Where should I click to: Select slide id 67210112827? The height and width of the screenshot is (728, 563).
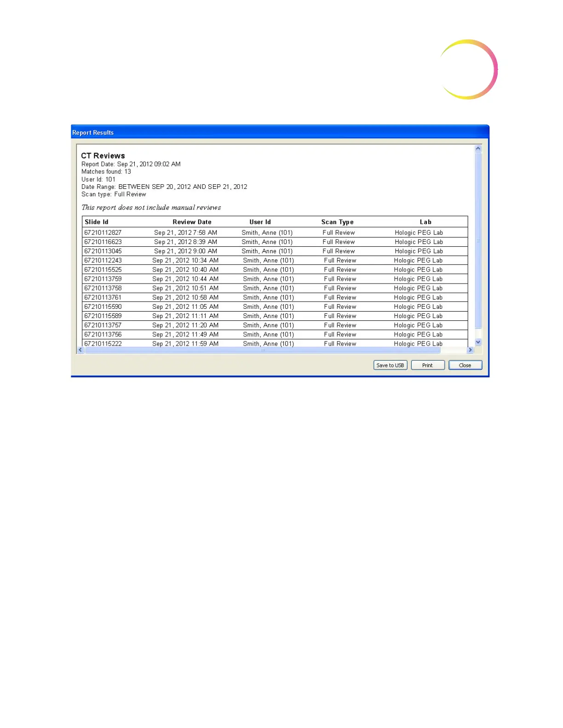pos(103,233)
